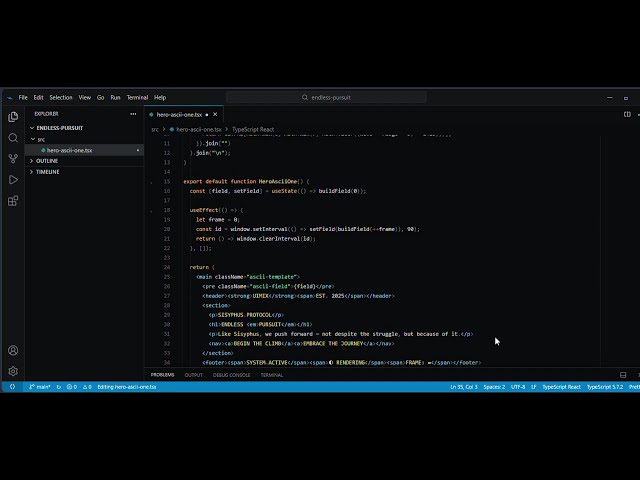
Task: Open the Run menu
Action: 116,98
